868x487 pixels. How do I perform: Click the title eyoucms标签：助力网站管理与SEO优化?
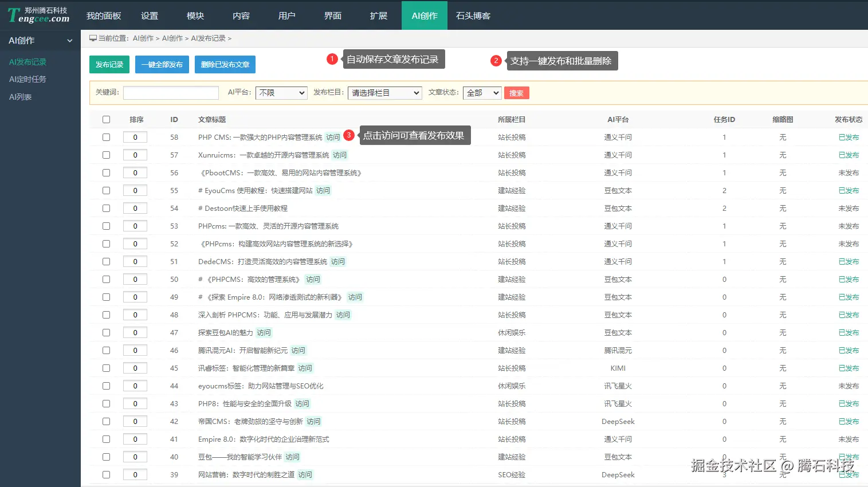point(261,386)
